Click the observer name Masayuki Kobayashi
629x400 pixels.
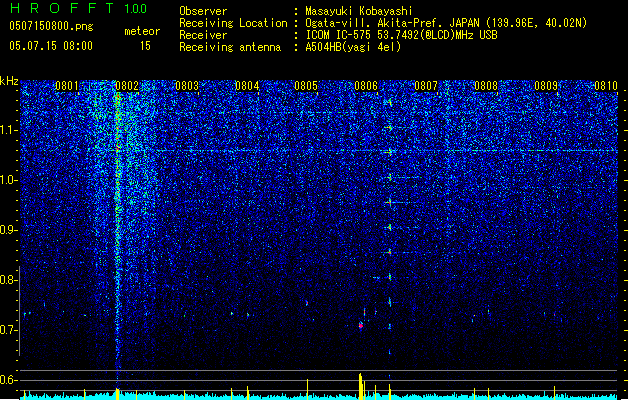click(x=359, y=11)
